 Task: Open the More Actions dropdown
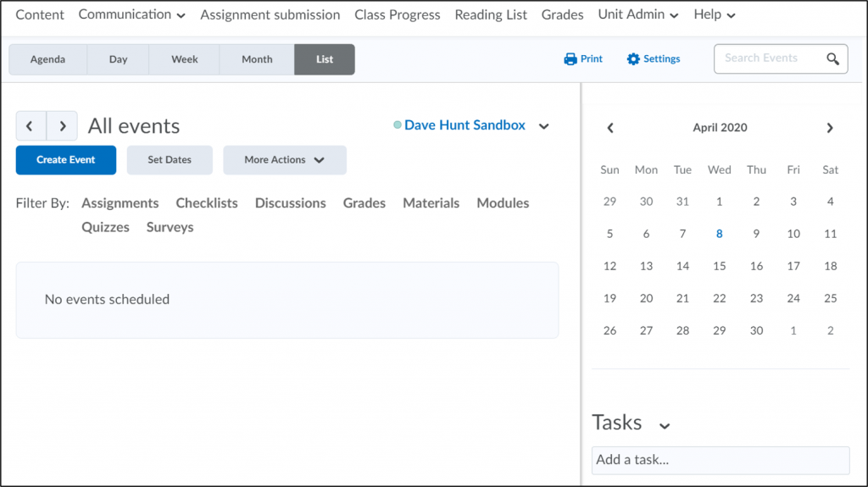click(x=285, y=160)
